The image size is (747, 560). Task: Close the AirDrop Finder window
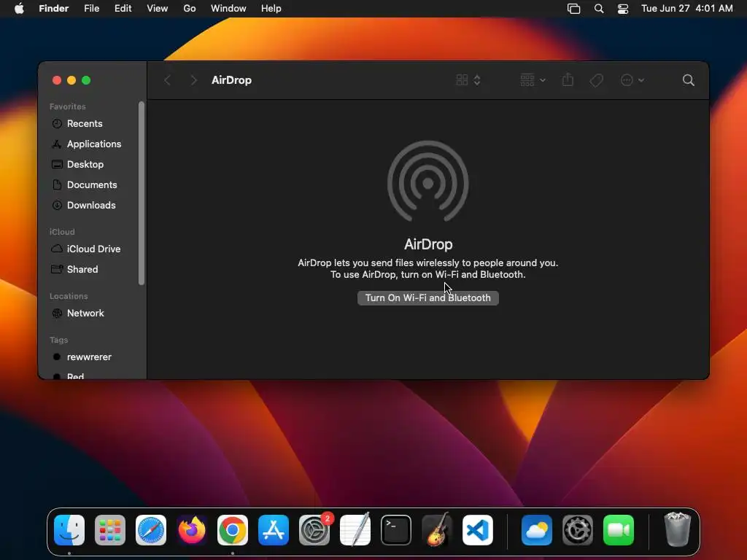(57, 80)
